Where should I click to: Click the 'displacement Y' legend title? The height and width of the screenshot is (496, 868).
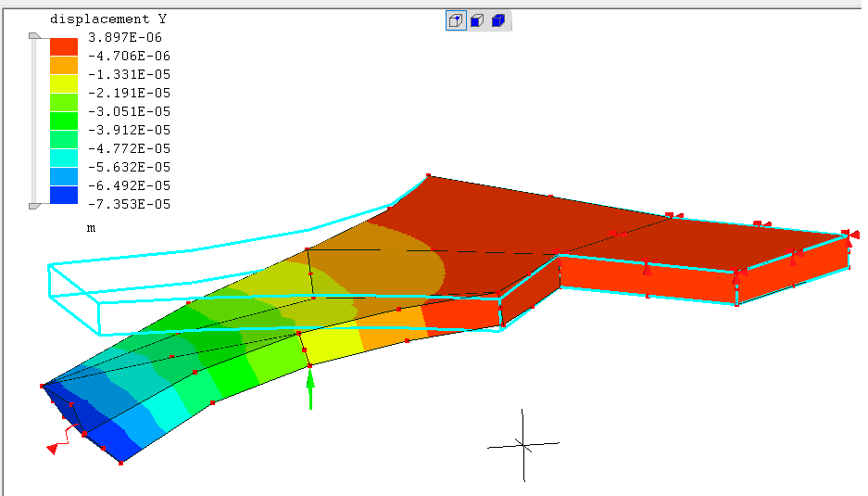108,19
